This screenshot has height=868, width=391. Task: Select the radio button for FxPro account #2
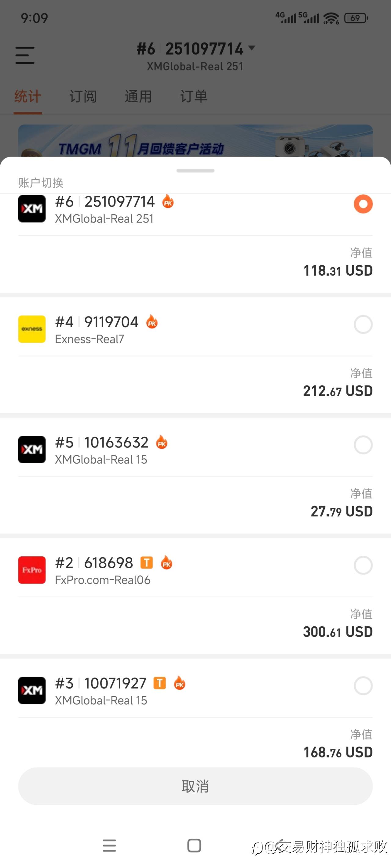(363, 565)
